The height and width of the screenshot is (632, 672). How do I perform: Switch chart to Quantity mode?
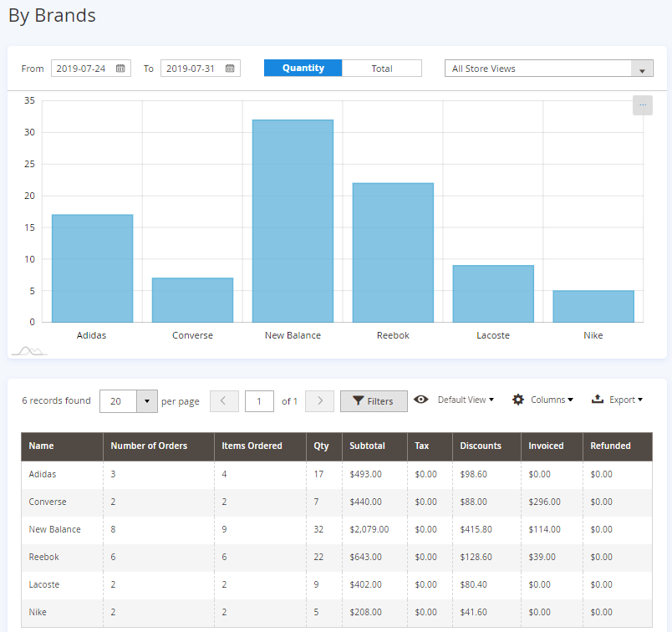coord(303,69)
